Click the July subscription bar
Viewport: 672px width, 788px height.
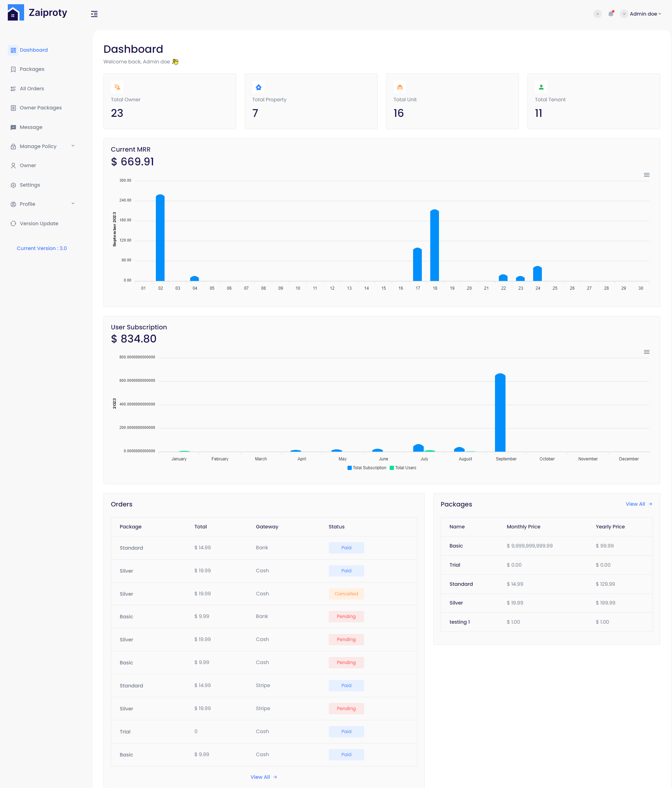tap(418, 448)
